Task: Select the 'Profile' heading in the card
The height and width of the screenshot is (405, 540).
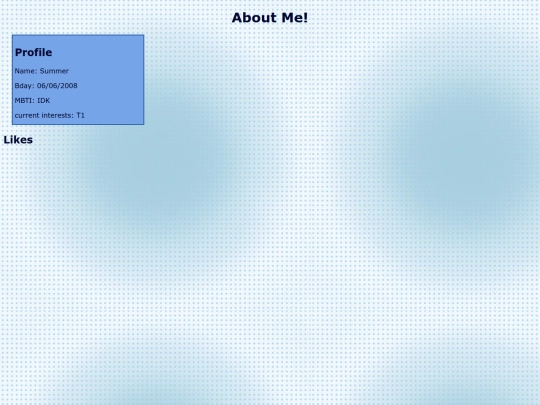Action: [x=33, y=52]
